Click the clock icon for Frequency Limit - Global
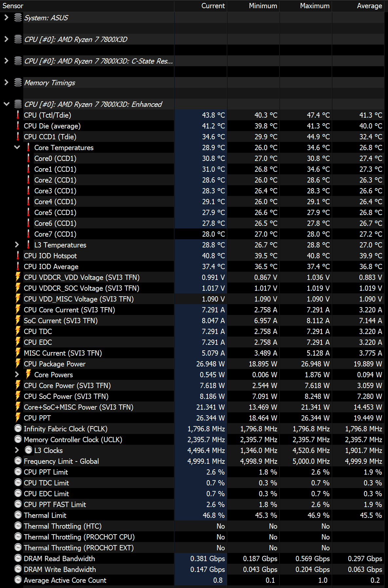This screenshot has height=588, width=388. 18,461
